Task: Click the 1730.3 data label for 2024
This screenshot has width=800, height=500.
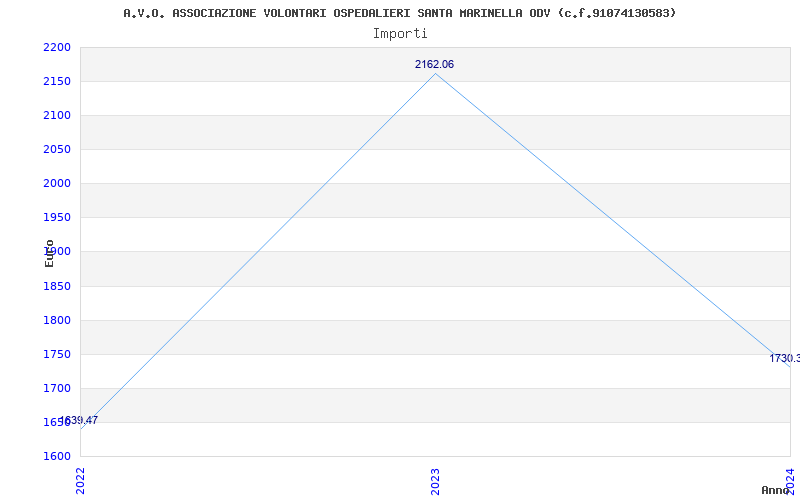Action: point(785,358)
